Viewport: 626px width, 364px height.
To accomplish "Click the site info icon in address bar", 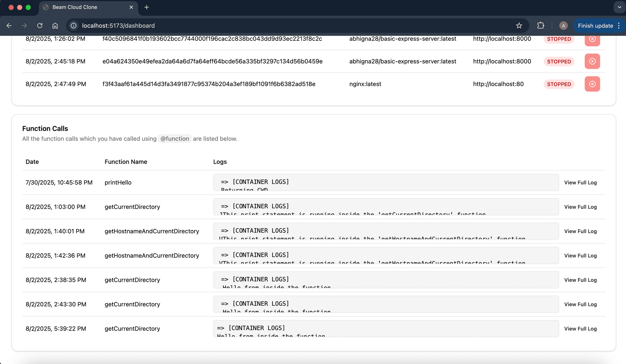I will (x=73, y=25).
